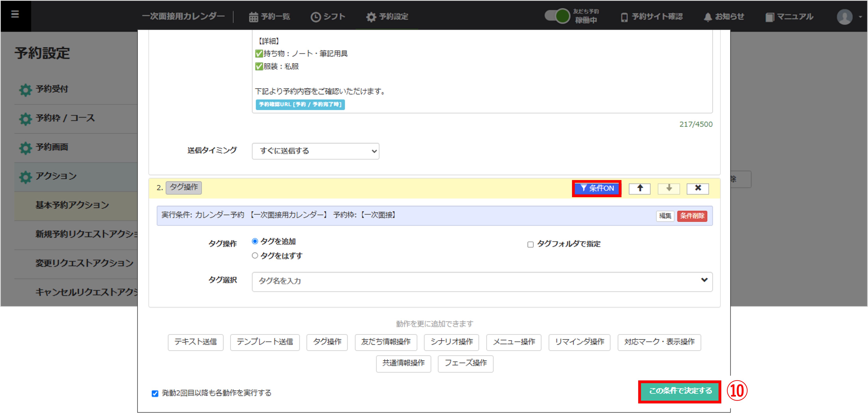The image size is (868, 418).
Task: Expand the タグ選択 dropdown arrow
Action: (x=704, y=280)
